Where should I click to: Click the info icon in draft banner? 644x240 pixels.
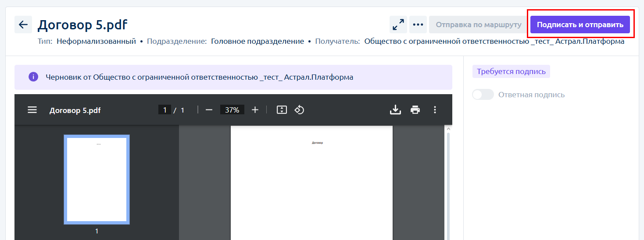[x=33, y=77]
